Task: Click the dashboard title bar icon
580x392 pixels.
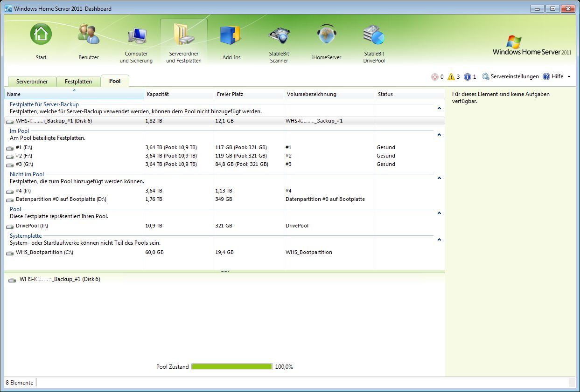Action: [x=8, y=8]
